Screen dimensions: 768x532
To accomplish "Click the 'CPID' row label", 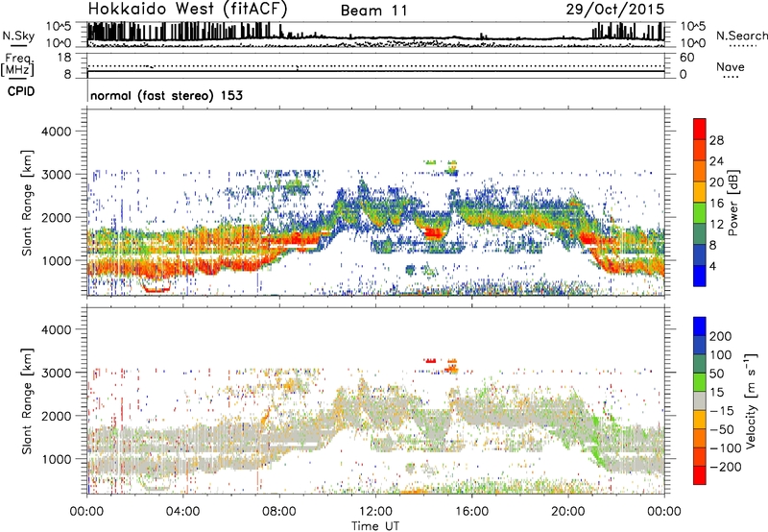I will 21,91.
